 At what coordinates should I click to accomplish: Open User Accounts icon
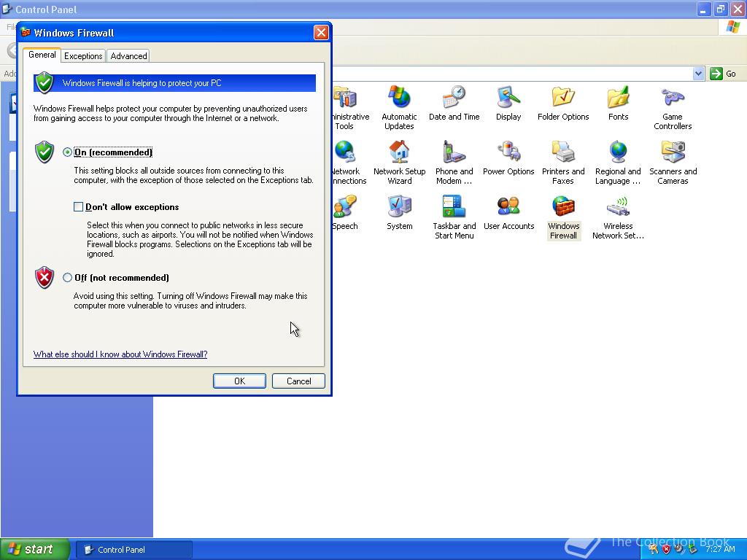click(508, 214)
